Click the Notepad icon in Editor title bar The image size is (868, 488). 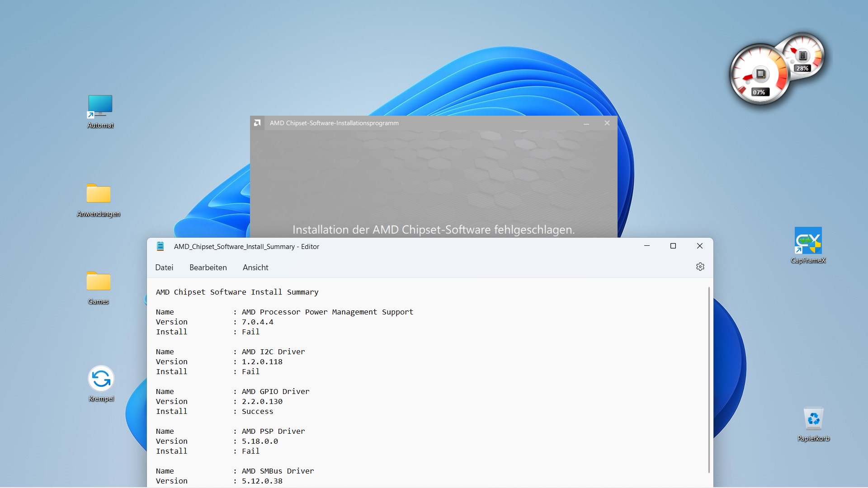(160, 246)
